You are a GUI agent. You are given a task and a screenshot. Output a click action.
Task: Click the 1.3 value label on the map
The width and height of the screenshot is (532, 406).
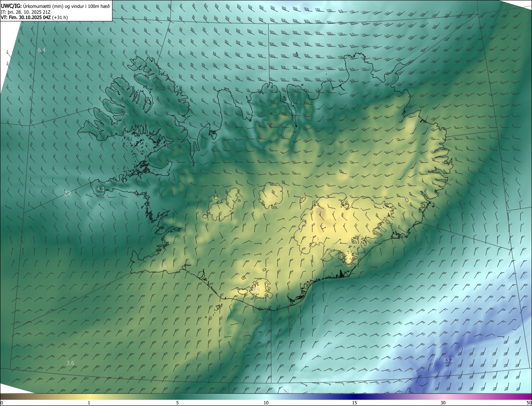pyautogui.click(x=269, y=197)
